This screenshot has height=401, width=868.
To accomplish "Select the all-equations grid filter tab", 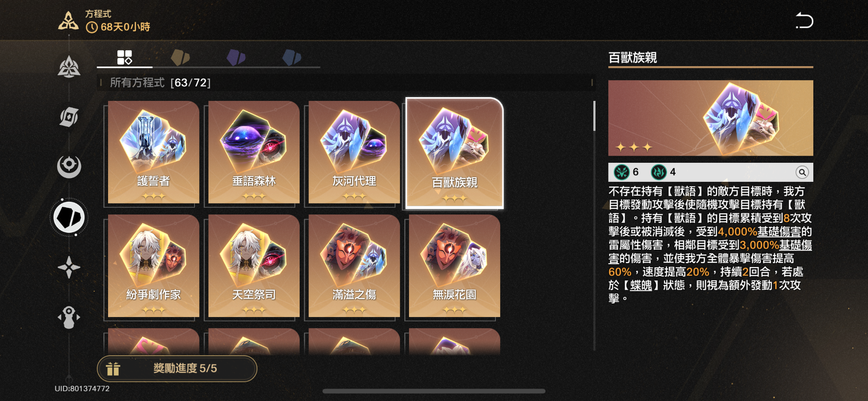I will [125, 58].
